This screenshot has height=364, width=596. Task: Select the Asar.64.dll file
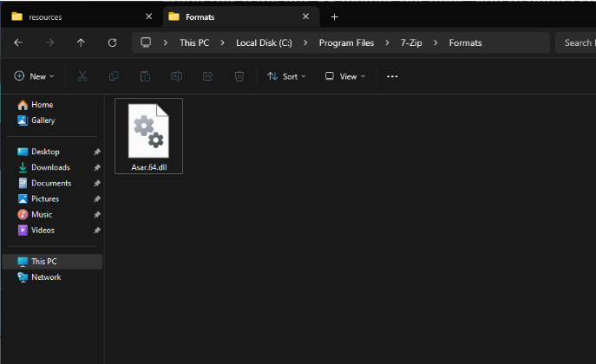click(148, 137)
